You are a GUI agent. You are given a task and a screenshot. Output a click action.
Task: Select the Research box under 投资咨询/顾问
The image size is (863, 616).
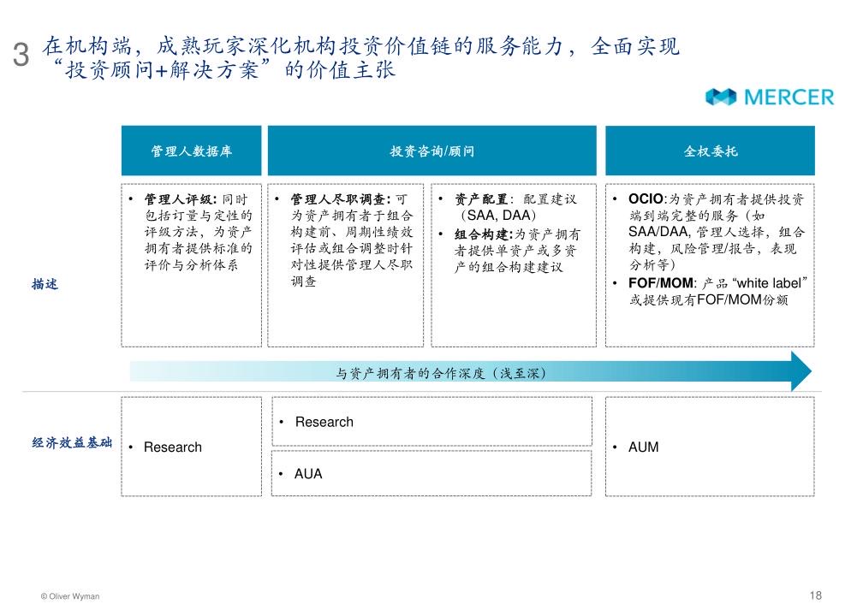coord(431,422)
